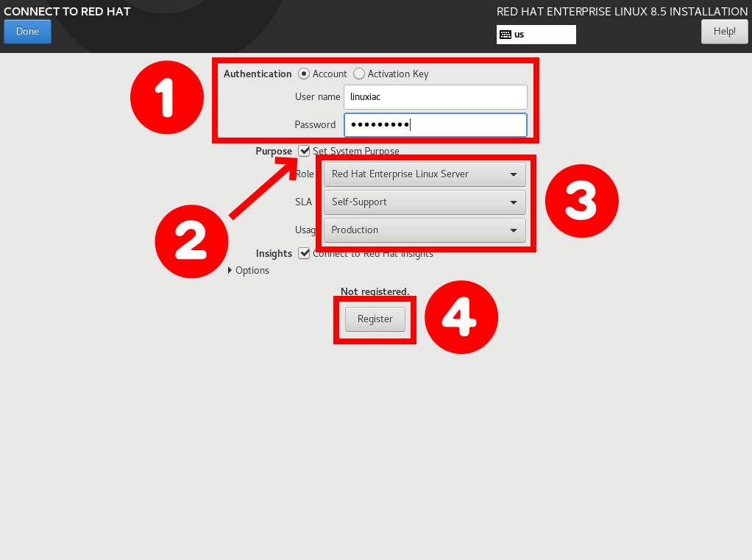
Task: Select the Account authentication radio button
Action: click(x=304, y=74)
